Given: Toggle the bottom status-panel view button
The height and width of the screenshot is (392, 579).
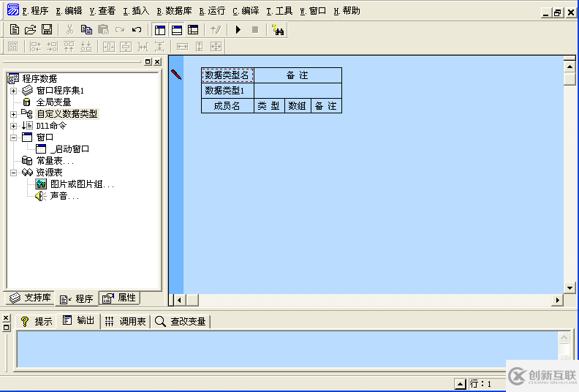Looking at the screenshot, I should click(176, 29).
